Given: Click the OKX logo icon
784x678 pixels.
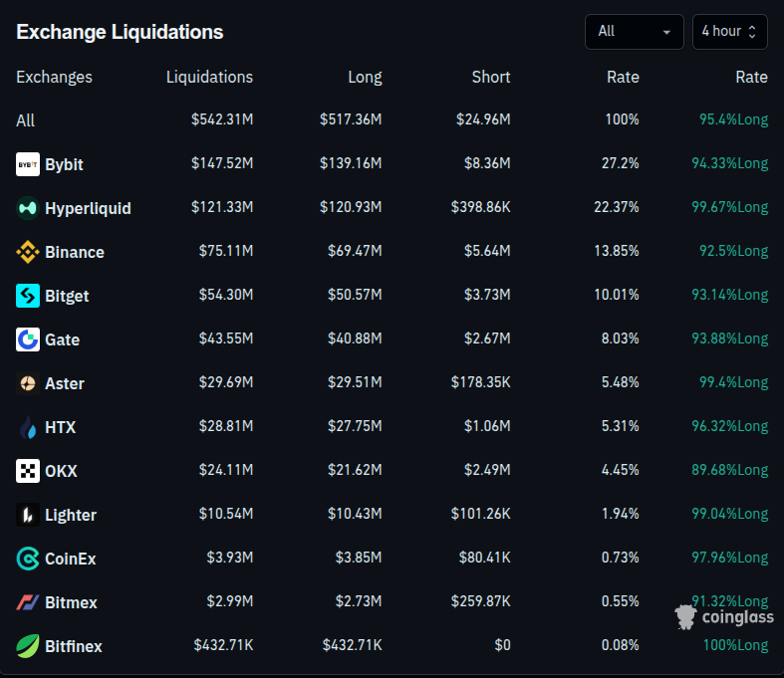Looking at the screenshot, I should tap(28, 471).
